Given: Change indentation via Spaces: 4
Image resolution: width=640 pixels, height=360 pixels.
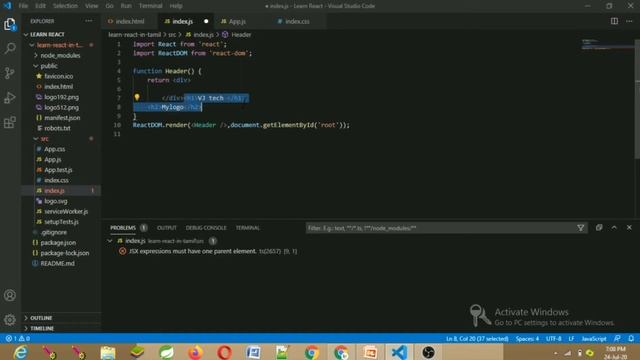Looking at the screenshot, I should click(527, 338).
